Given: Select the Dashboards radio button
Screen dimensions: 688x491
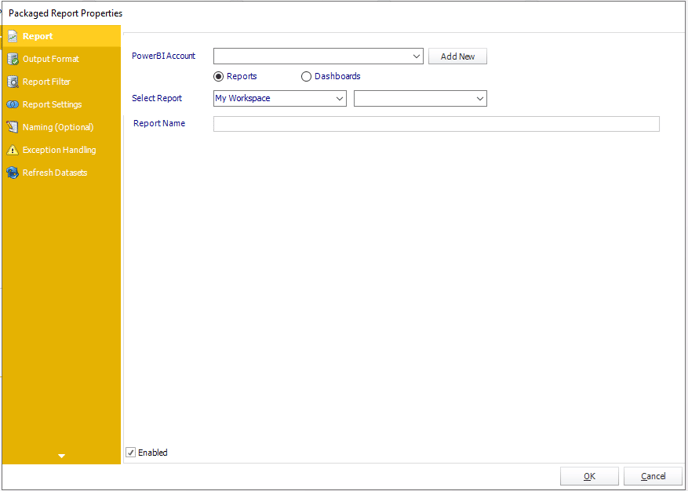Looking at the screenshot, I should click(306, 77).
